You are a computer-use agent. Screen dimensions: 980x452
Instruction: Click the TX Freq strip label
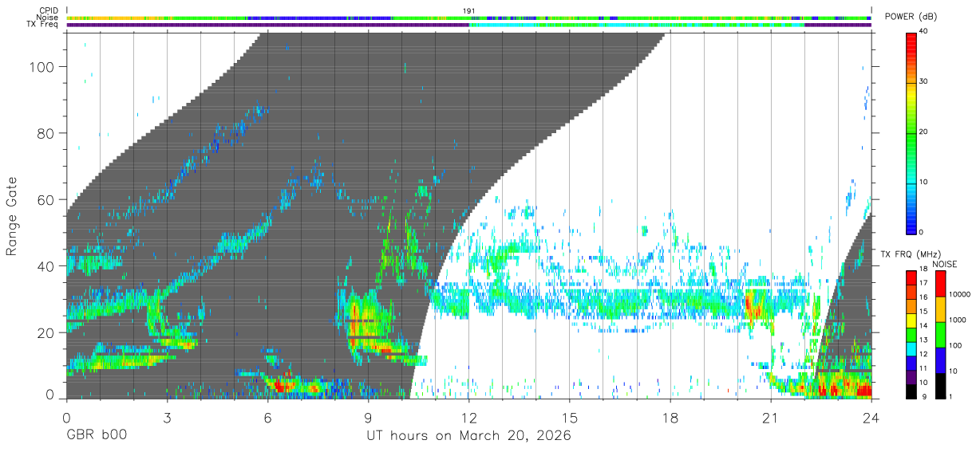(42, 25)
